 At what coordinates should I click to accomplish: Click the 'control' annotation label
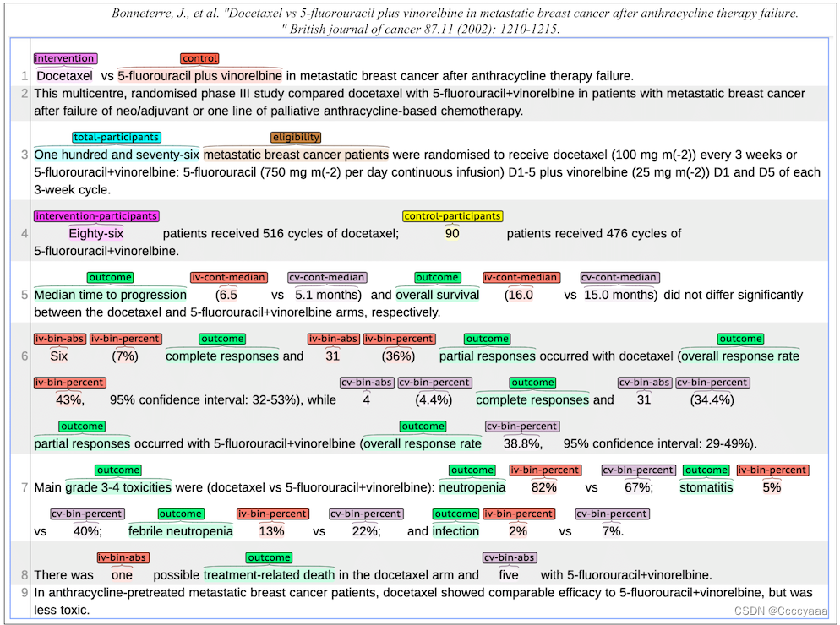tap(199, 58)
